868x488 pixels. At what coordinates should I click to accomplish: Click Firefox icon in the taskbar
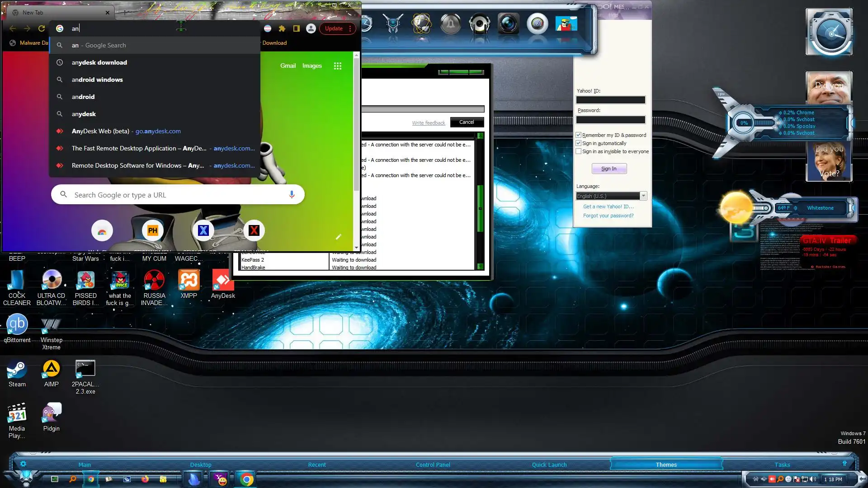145,479
